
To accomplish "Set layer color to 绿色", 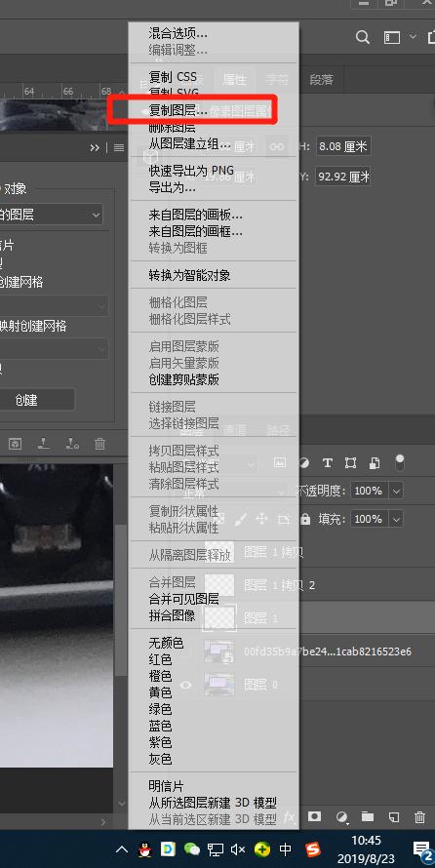I will [161, 709].
